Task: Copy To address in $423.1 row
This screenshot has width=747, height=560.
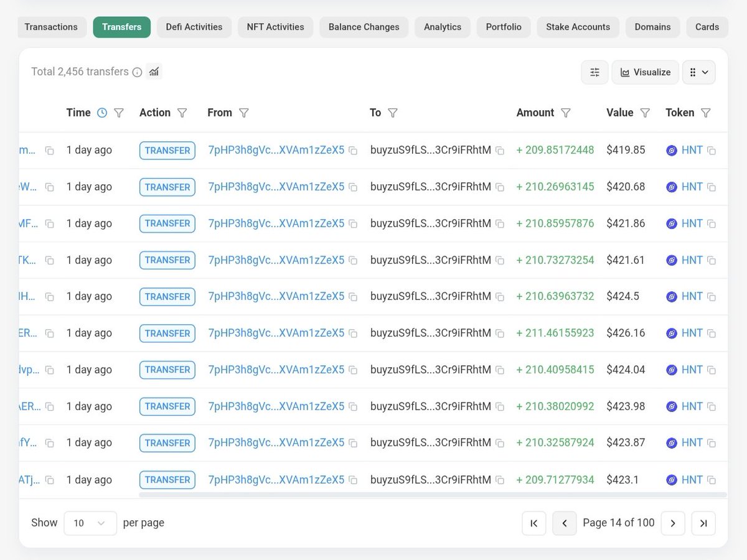Action: click(x=499, y=480)
